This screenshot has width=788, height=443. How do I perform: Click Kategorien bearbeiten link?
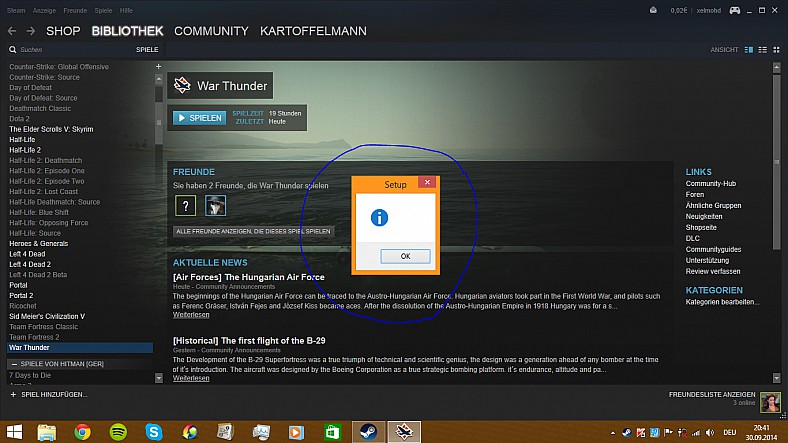coord(722,302)
